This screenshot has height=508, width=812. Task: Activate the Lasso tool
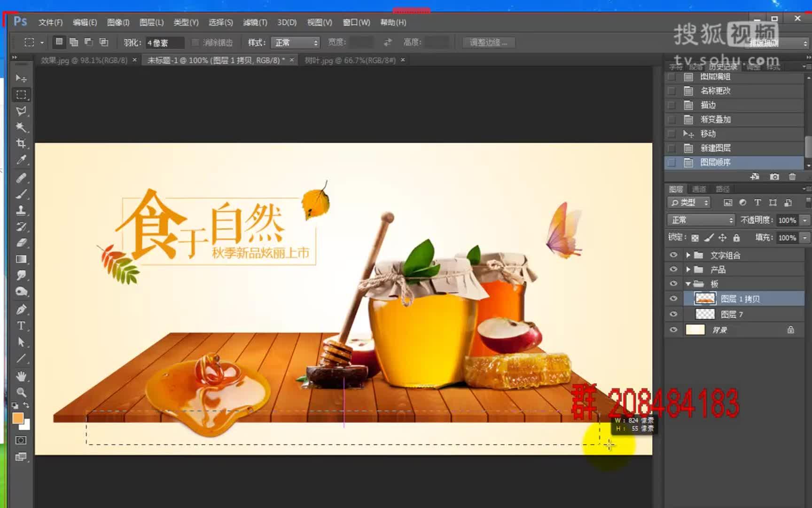21,111
